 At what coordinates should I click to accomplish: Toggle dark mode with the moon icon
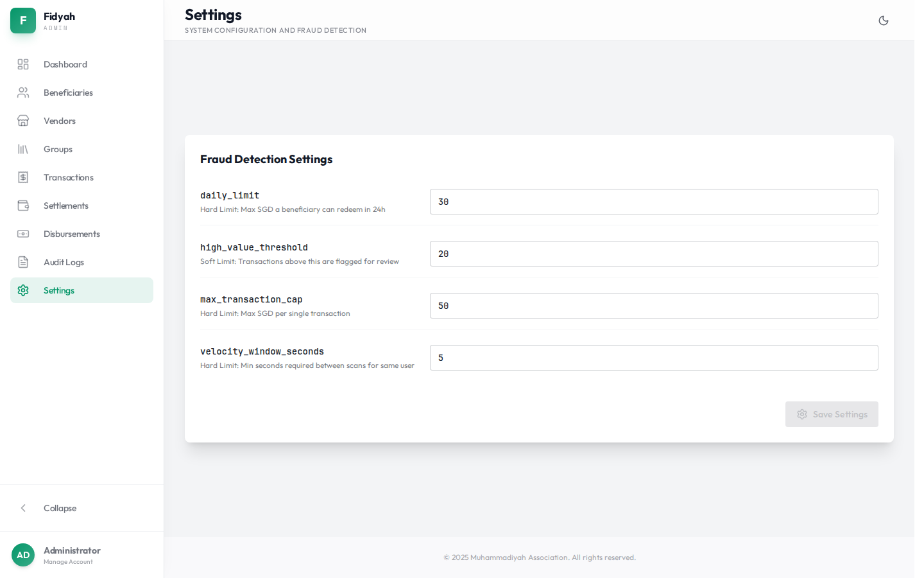[884, 20]
